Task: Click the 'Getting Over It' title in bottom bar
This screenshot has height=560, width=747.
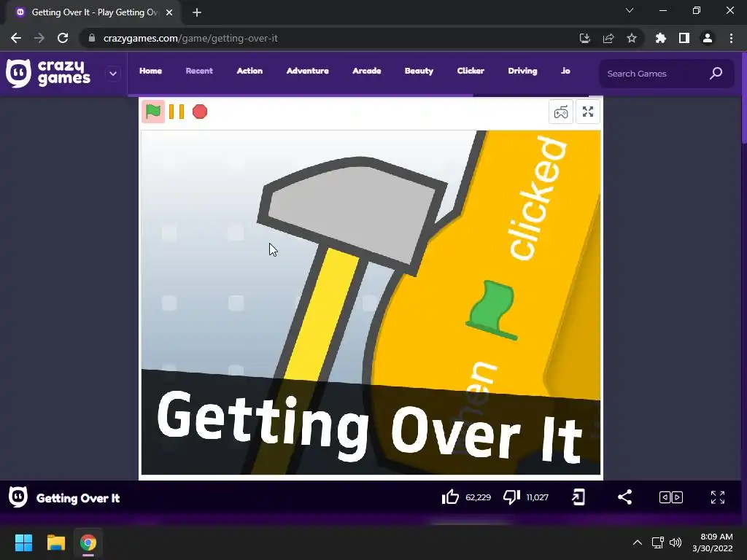Action: [x=78, y=498]
